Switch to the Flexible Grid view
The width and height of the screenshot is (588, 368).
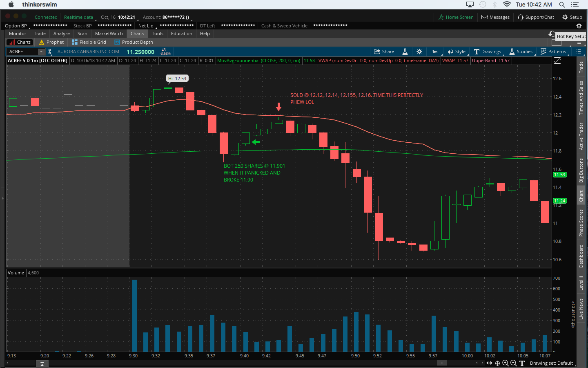(89, 42)
